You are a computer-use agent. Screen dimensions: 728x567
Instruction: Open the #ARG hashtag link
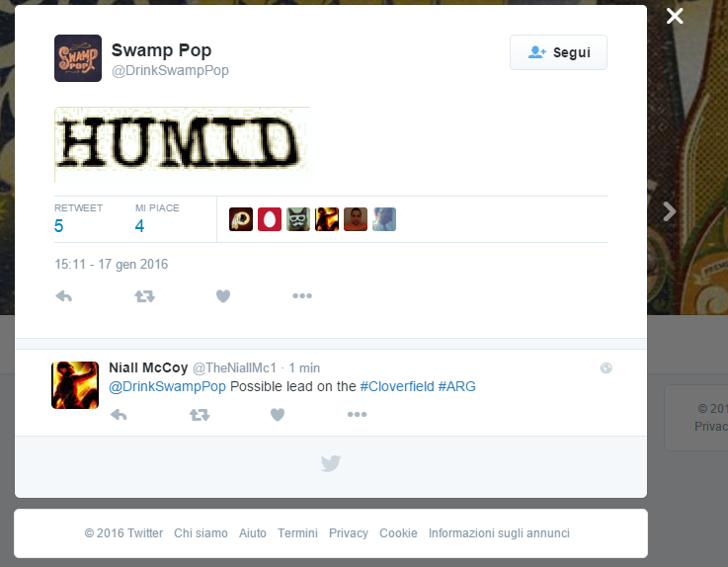pyautogui.click(x=457, y=386)
